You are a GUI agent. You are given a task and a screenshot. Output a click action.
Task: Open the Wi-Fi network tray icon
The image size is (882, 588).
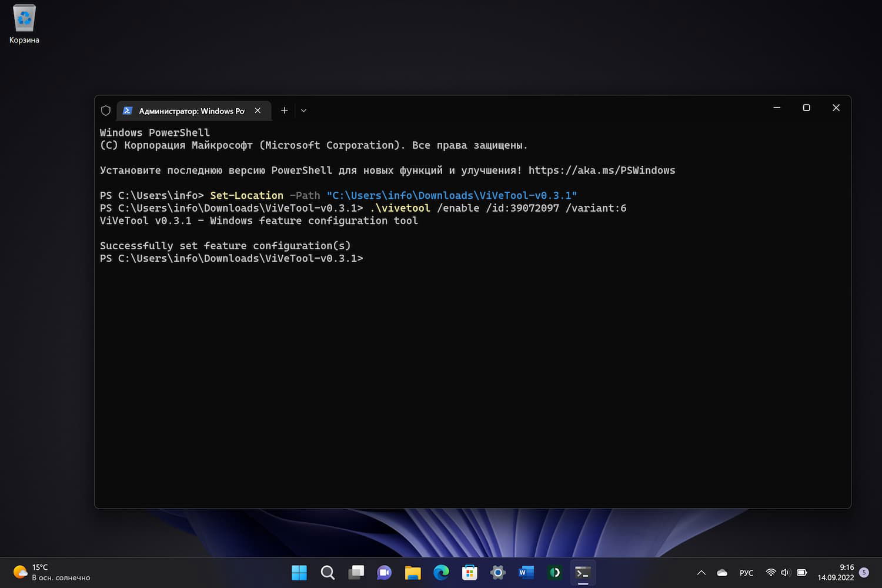pyautogui.click(x=770, y=573)
